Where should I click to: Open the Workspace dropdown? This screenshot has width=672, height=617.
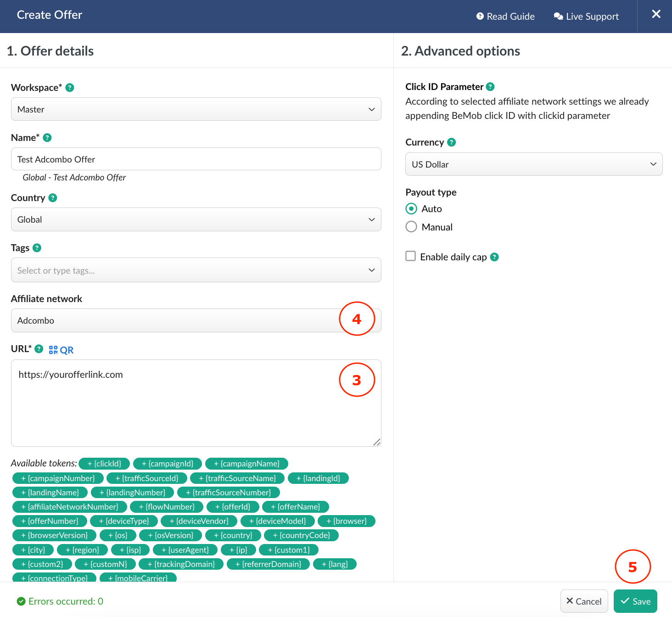click(x=196, y=109)
